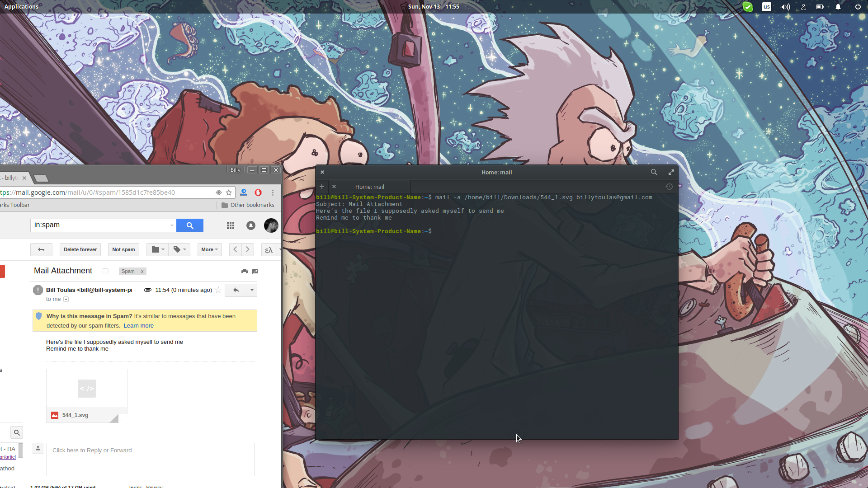The image size is (868, 488).
Task: Remove the Spam label with x
Action: 142,271
